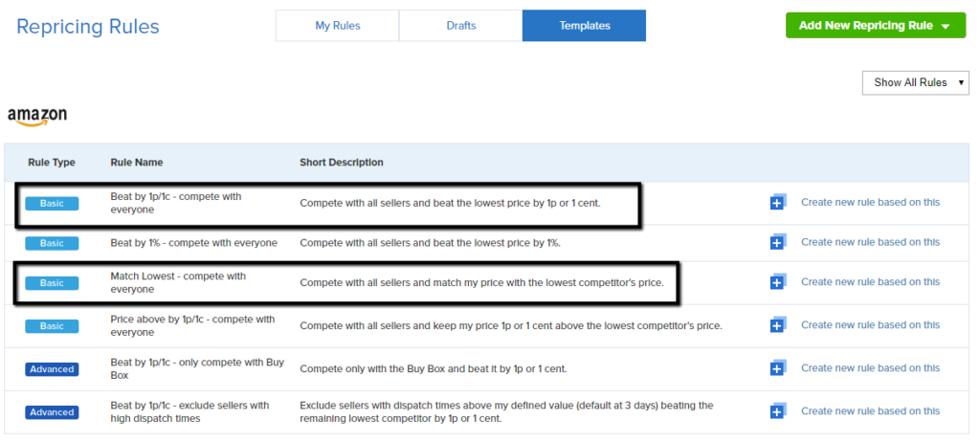Select the Templates tab

click(584, 26)
